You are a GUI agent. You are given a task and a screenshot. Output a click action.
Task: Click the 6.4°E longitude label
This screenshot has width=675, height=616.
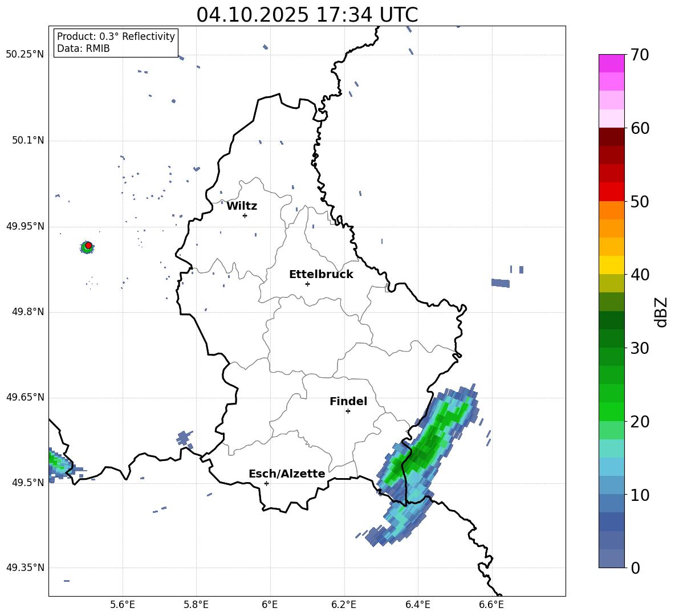point(417,605)
